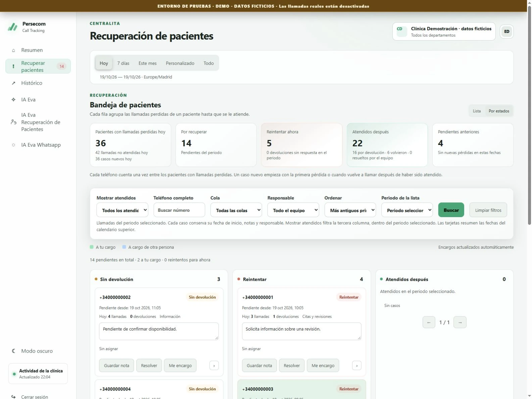The height and width of the screenshot is (399, 532).
Task: Click the previous page arrow in Atendidos después
Action: pyautogui.click(x=429, y=322)
